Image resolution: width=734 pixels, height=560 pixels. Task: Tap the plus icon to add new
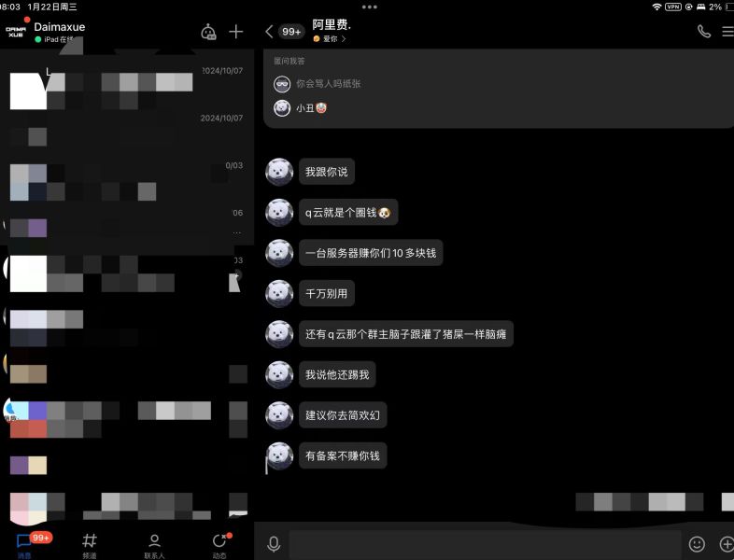coord(236,32)
